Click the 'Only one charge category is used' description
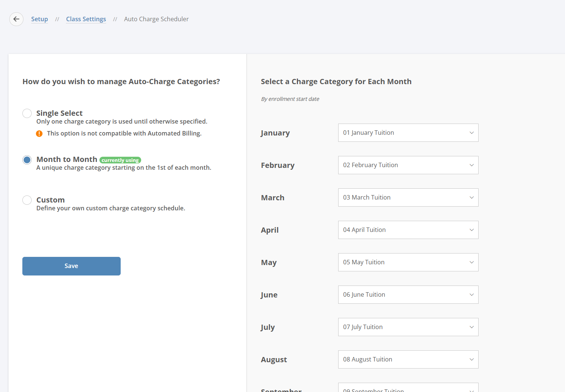Screen dimensions: 565x392 coord(122,121)
